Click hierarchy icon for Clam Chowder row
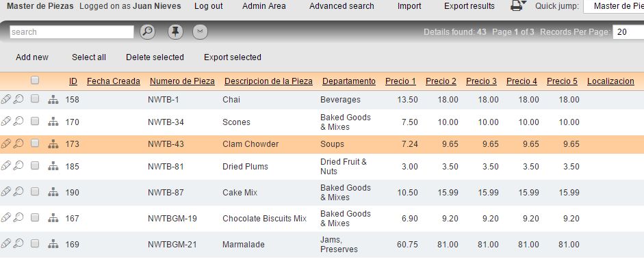This screenshot has width=644, height=259. (x=53, y=144)
